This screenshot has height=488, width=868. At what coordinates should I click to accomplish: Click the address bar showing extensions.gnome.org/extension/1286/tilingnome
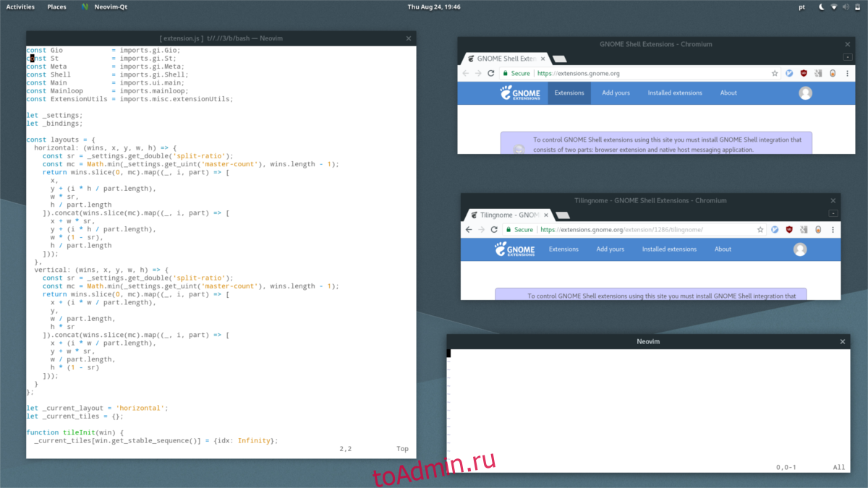644,229
